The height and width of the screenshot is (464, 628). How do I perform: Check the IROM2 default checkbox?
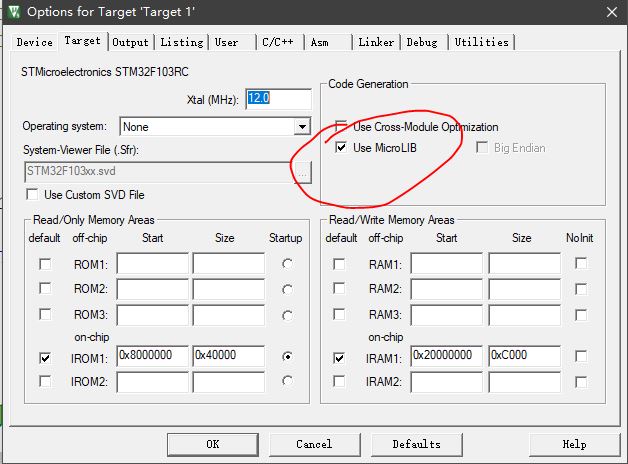coord(45,381)
